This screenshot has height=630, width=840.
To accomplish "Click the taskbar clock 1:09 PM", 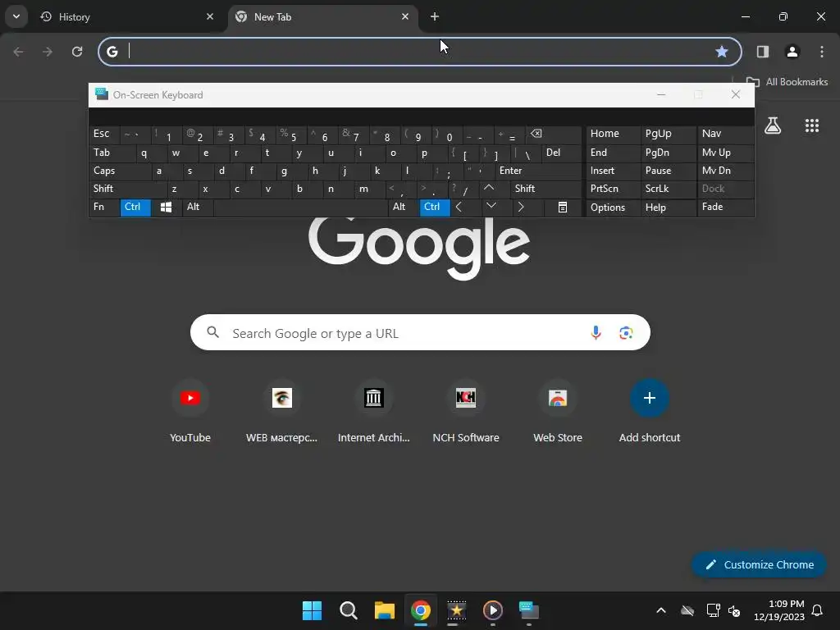I will (x=779, y=610).
